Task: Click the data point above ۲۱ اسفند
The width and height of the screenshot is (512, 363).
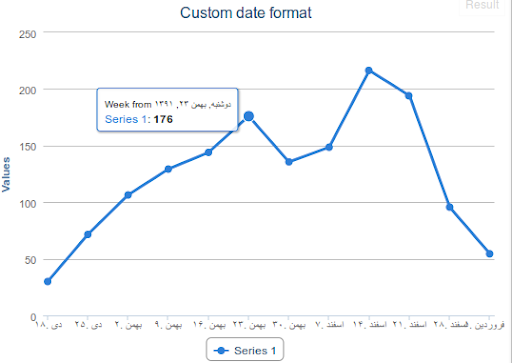Action: point(409,96)
